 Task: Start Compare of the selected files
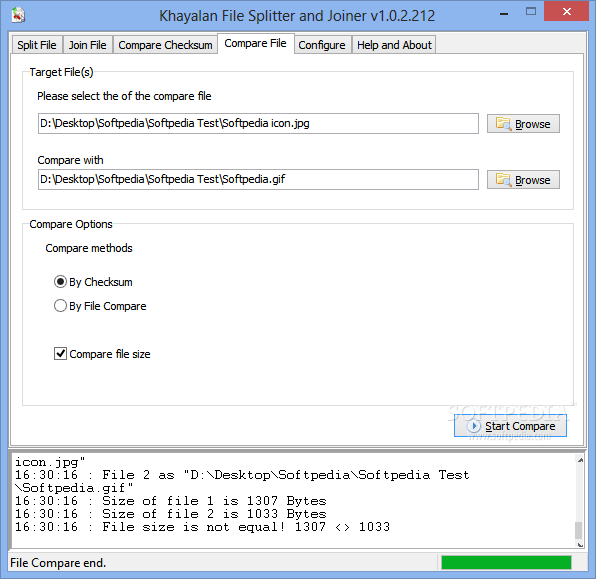510,426
